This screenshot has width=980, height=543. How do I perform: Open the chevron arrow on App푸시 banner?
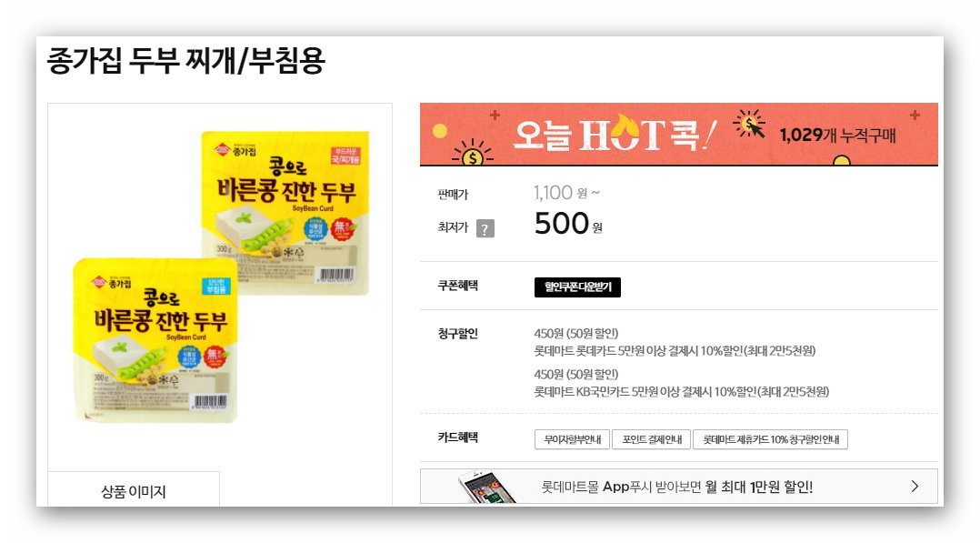[915, 486]
